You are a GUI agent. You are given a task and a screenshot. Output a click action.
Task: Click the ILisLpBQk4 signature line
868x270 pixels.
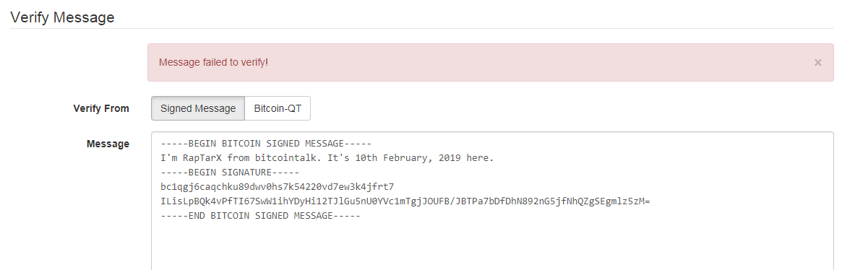[405, 201]
